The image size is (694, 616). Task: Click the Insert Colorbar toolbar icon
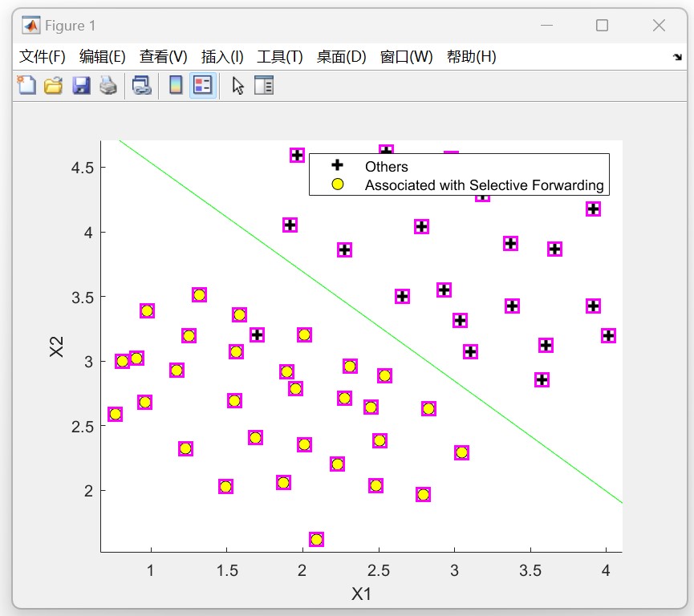pyautogui.click(x=176, y=85)
